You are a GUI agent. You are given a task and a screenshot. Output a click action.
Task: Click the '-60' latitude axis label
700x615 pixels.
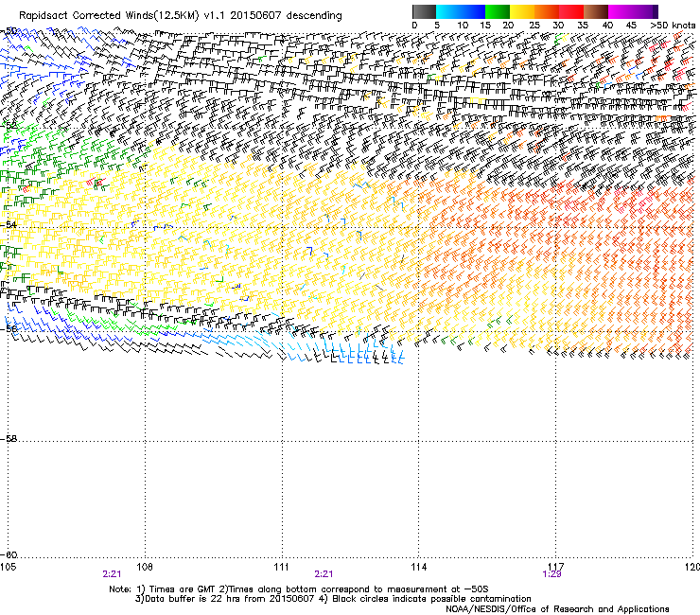click(9, 555)
